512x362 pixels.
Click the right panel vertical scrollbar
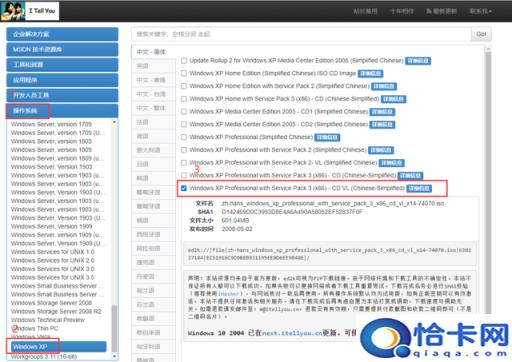pyautogui.click(x=488, y=183)
